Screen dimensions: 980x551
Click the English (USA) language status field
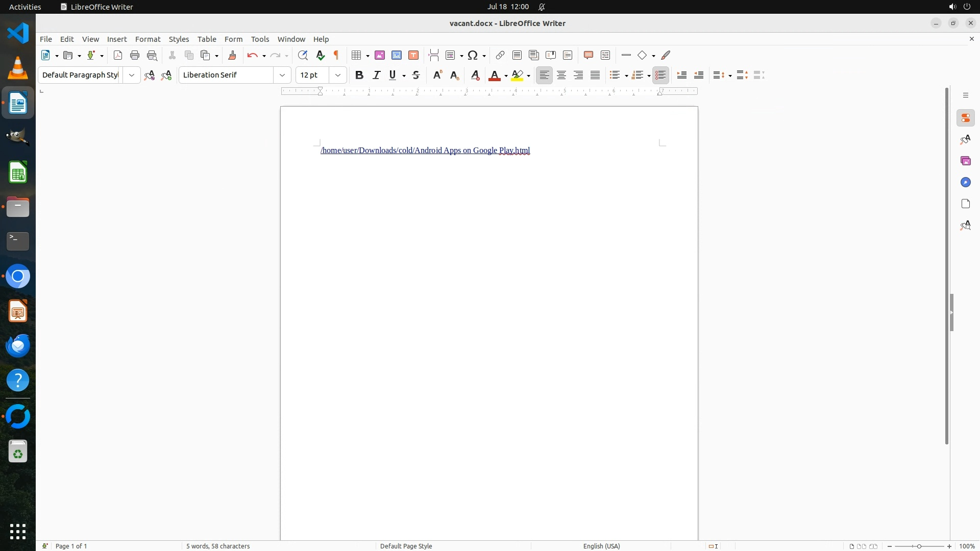click(x=601, y=546)
